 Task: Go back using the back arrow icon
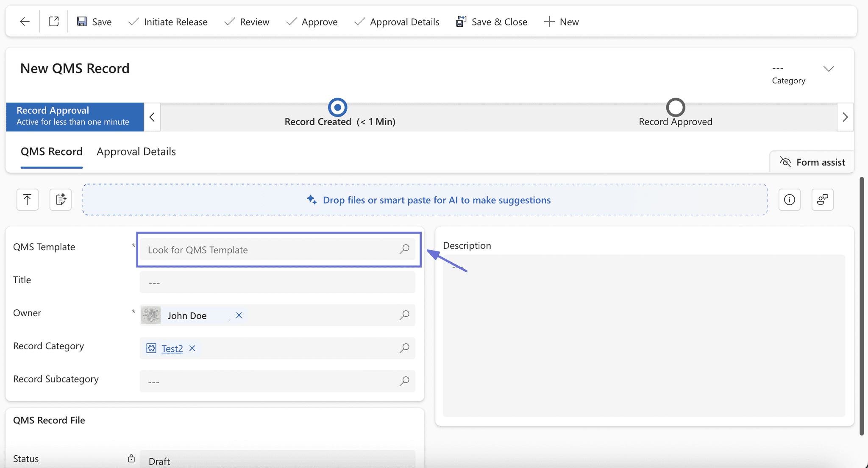click(25, 22)
